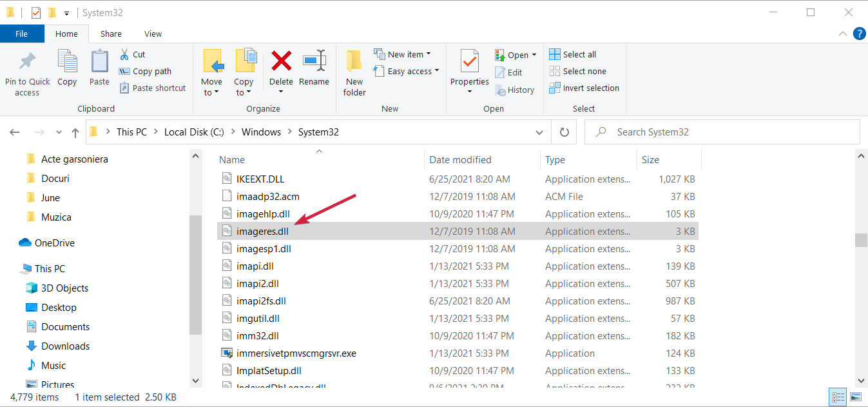
Task: Click the red Delete icon
Action: tap(281, 61)
